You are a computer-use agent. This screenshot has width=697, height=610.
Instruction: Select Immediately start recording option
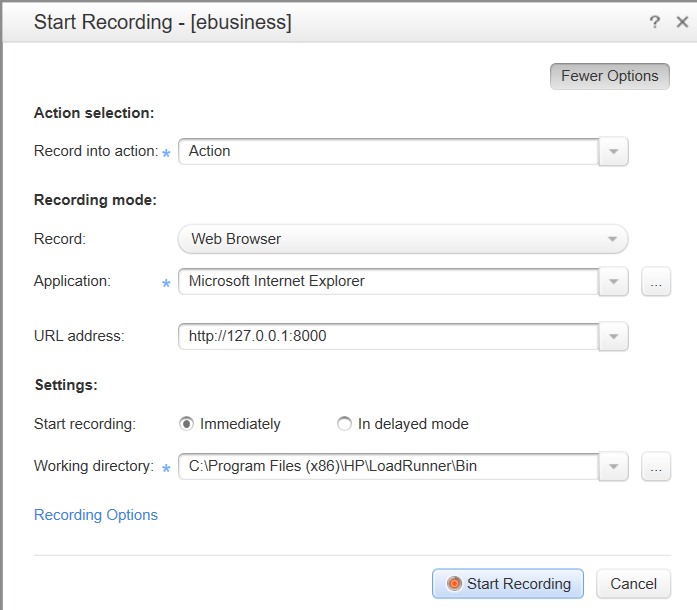click(x=186, y=424)
